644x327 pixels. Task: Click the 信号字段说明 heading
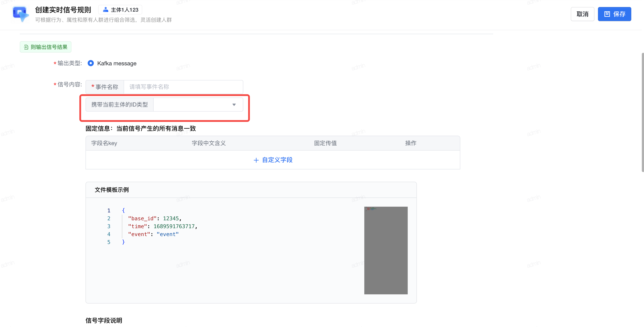tap(103, 320)
